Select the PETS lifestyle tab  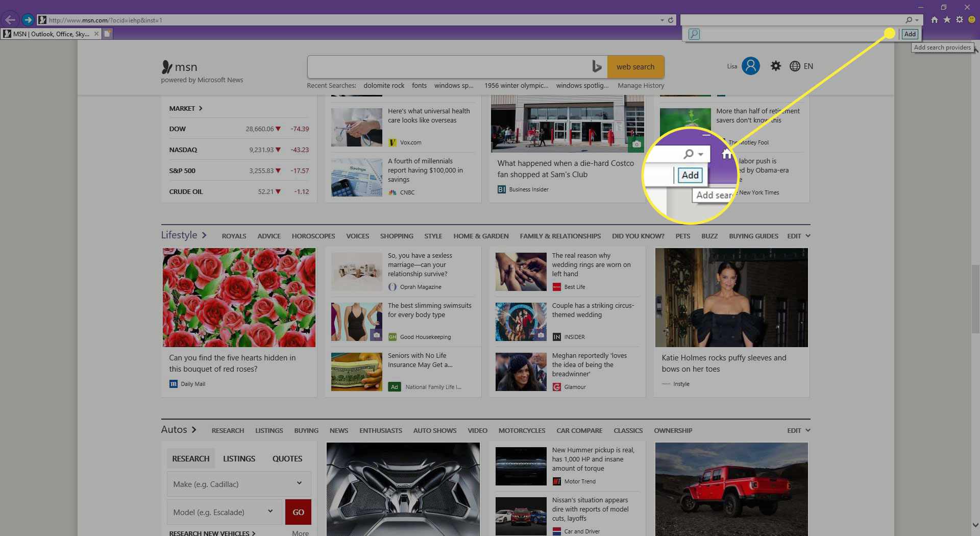click(682, 236)
